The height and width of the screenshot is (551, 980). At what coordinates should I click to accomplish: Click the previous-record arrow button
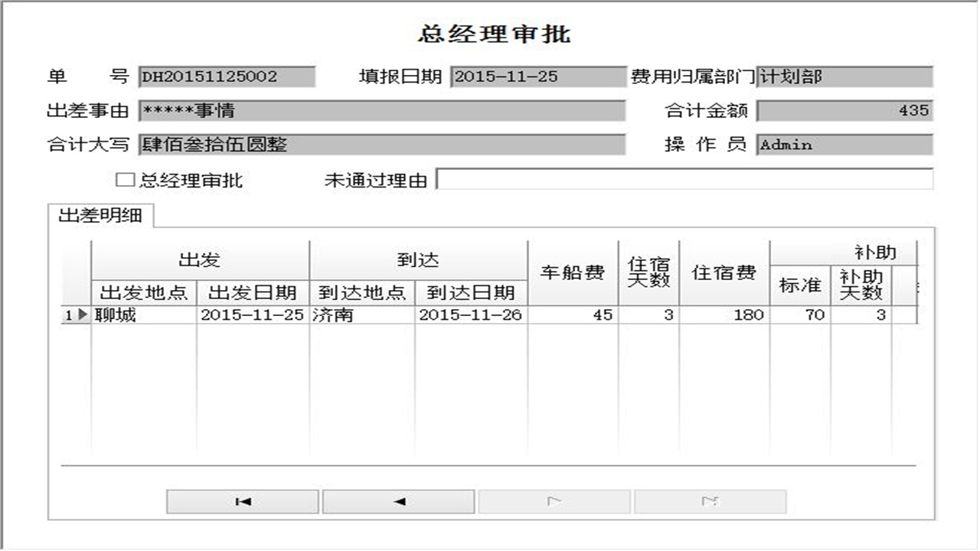pyautogui.click(x=398, y=501)
